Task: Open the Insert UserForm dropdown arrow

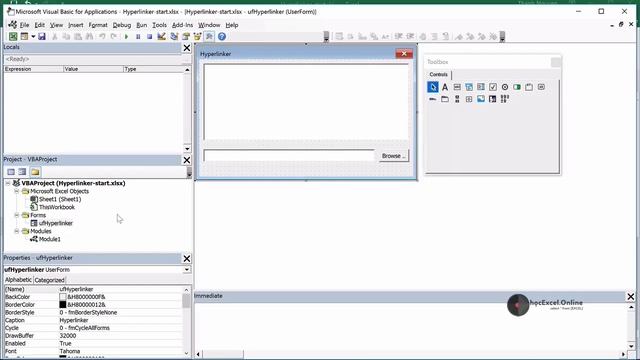Action: coord(33,37)
